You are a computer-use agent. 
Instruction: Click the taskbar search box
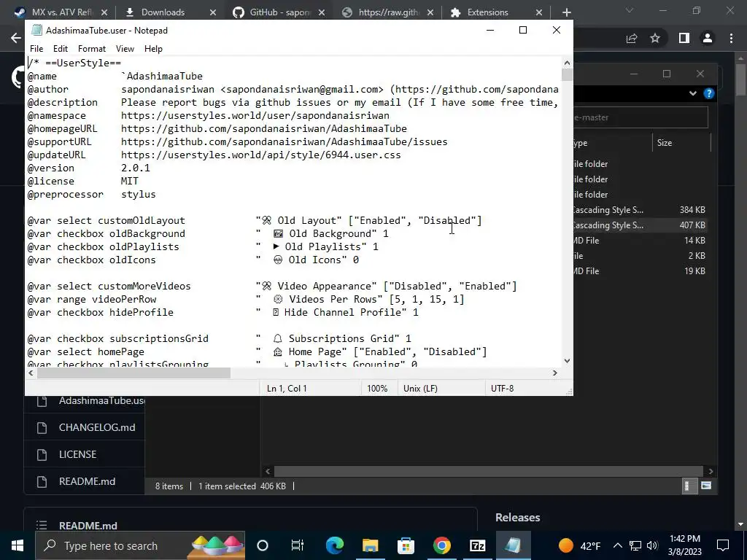[140, 545]
